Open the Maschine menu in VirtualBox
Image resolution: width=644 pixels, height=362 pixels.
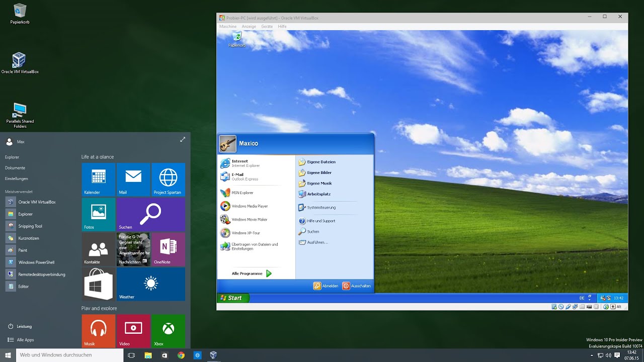tap(228, 26)
